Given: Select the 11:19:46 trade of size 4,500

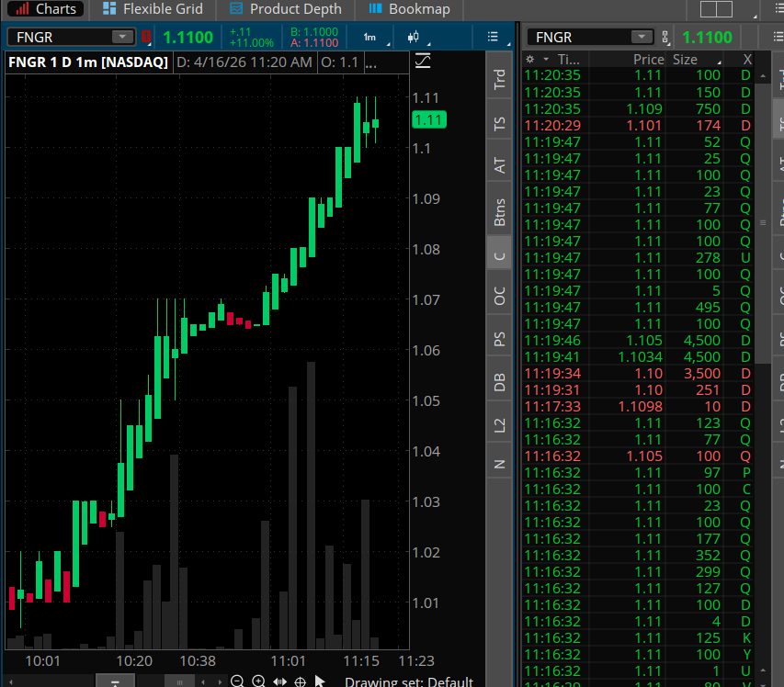Looking at the screenshot, I should point(638,340).
